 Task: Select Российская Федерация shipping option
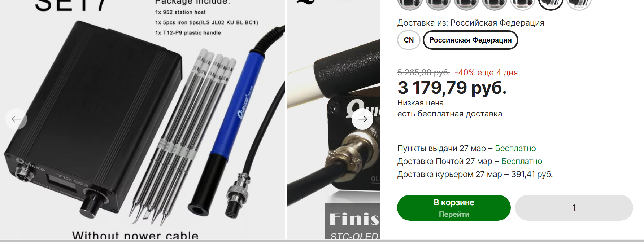coord(470,40)
